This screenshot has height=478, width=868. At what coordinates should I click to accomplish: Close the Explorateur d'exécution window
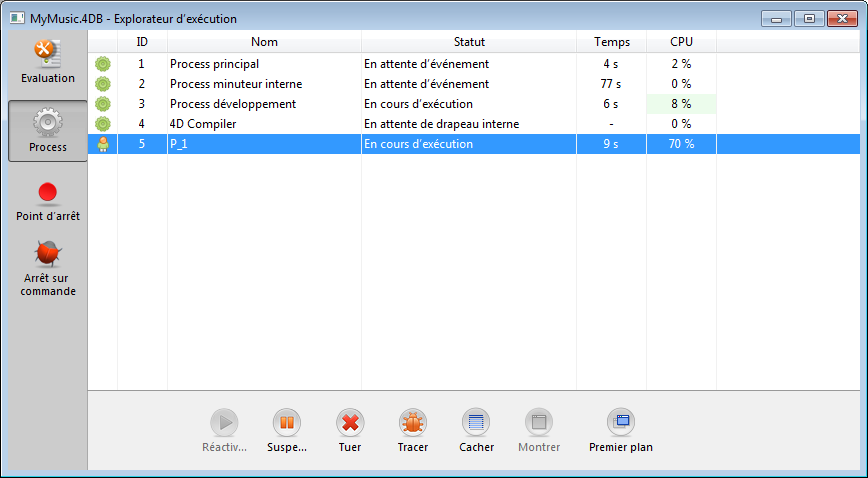pos(843,19)
